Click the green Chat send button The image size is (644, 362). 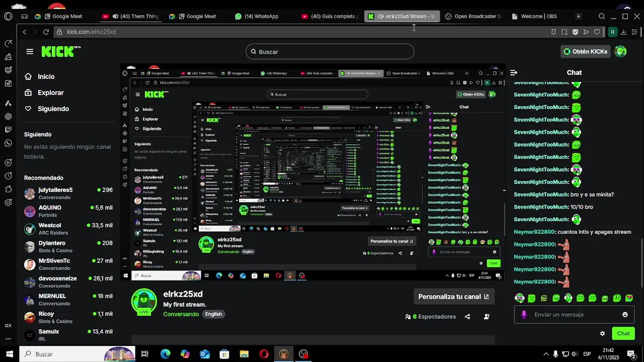tap(623, 333)
